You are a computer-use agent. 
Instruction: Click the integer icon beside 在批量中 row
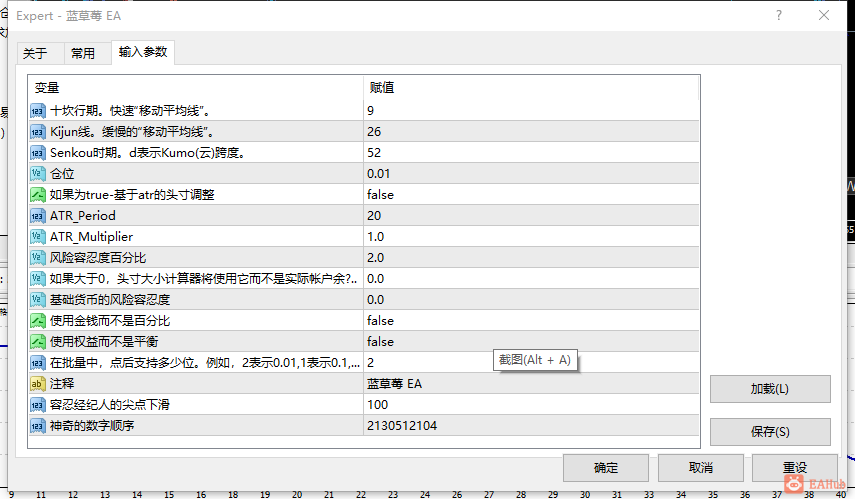point(38,363)
